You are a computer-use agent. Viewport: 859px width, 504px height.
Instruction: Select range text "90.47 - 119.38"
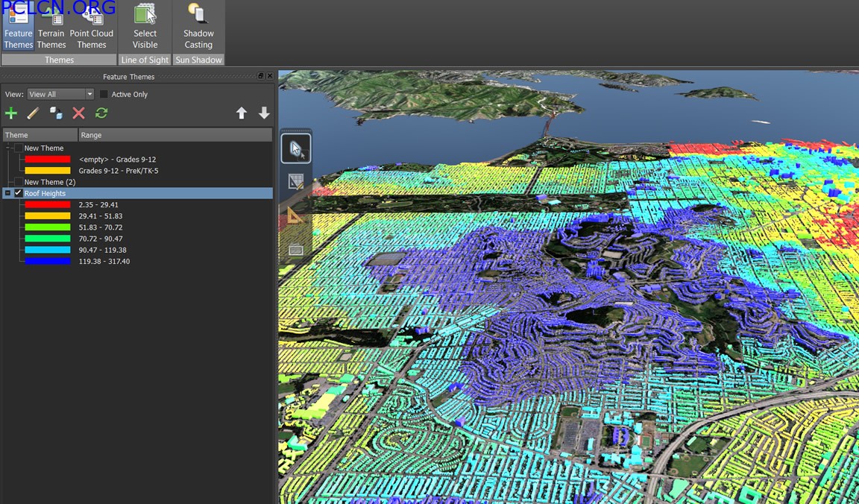tap(103, 250)
